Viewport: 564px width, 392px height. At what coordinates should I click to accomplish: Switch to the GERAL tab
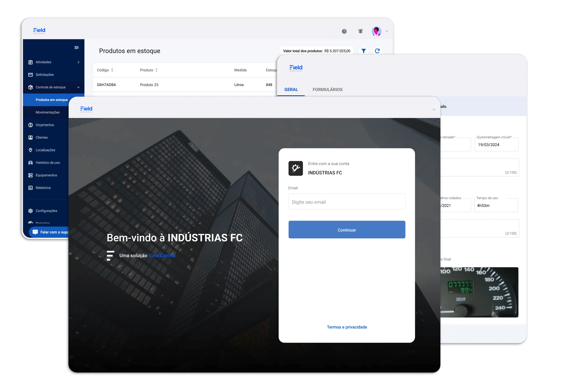[291, 90]
